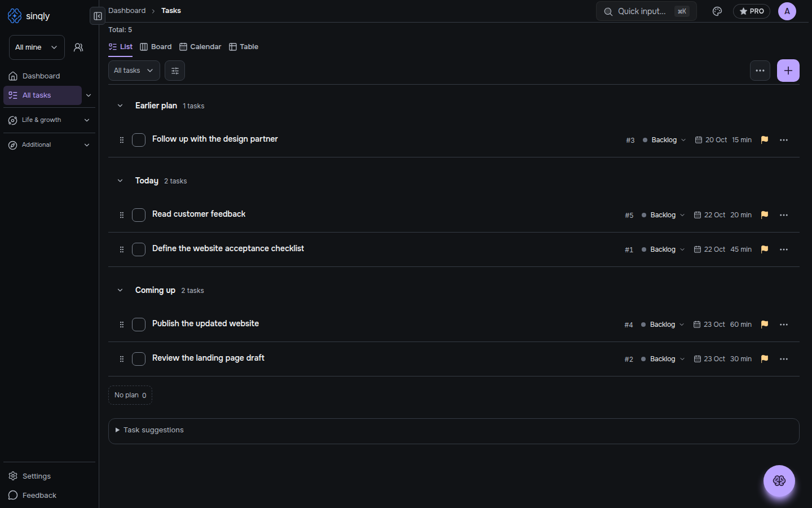
Task: Click the 20 Oct due date
Action: coord(711,140)
